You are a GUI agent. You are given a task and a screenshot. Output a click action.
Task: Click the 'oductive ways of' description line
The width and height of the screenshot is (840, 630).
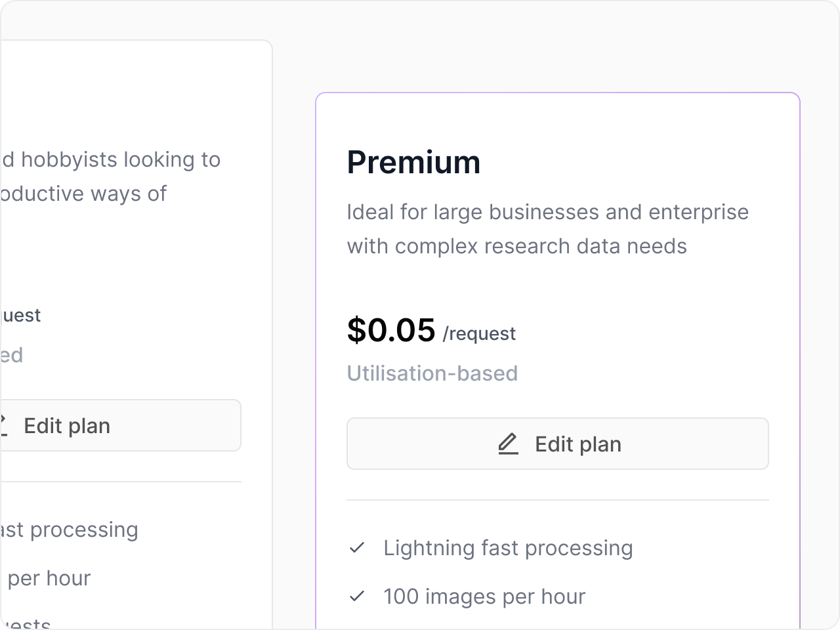point(83,194)
